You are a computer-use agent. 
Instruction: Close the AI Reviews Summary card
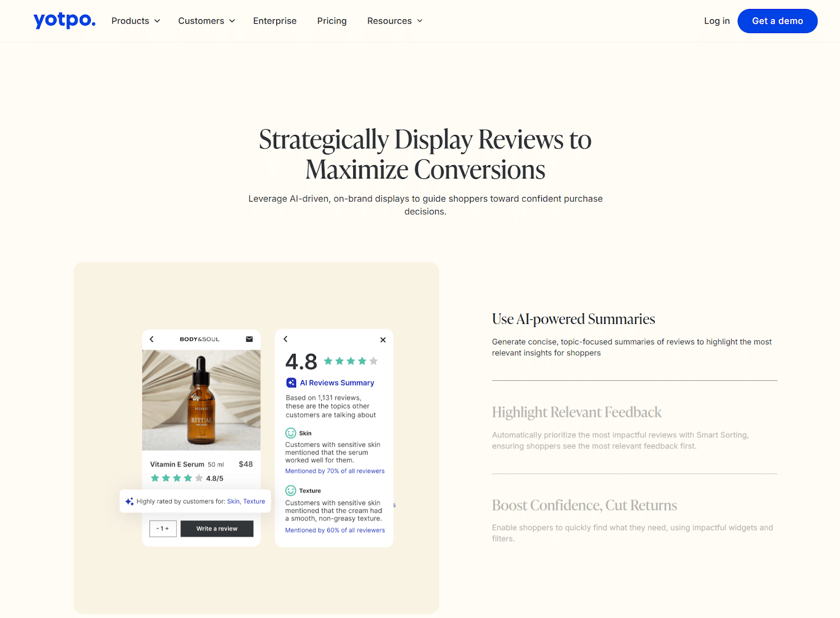click(x=383, y=340)
